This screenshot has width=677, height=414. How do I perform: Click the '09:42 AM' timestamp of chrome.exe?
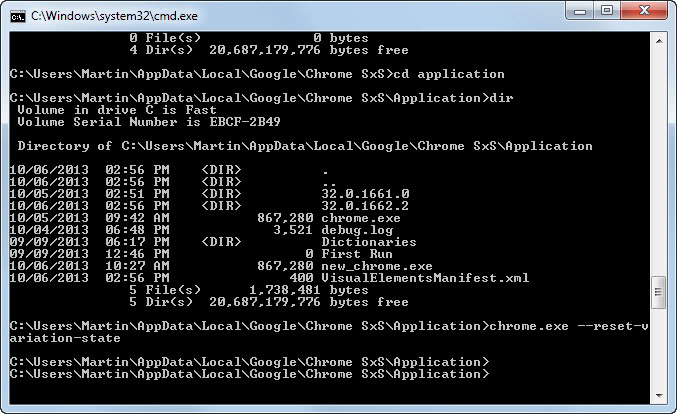coord(137,218)
